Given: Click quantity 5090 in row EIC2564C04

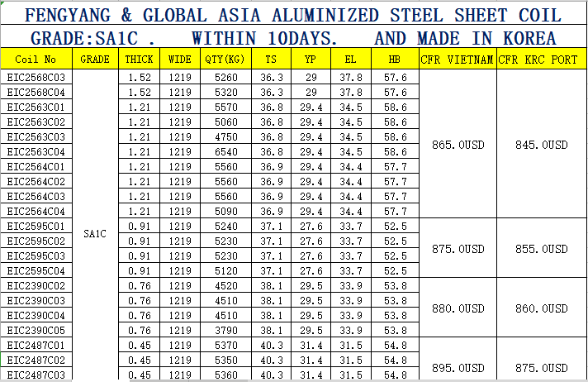Looking at the screenshot, I should click(225, 211).
